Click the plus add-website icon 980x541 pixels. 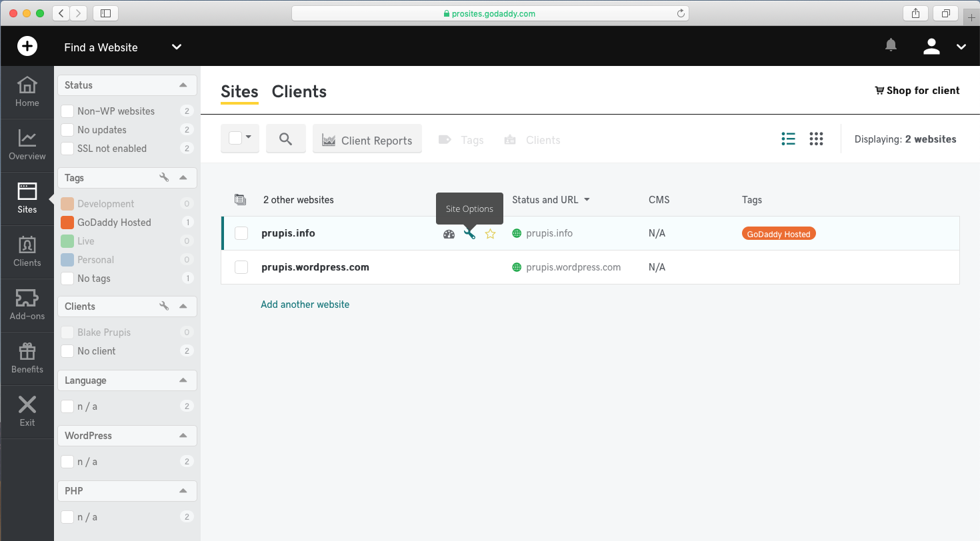(x=27, y=46)
